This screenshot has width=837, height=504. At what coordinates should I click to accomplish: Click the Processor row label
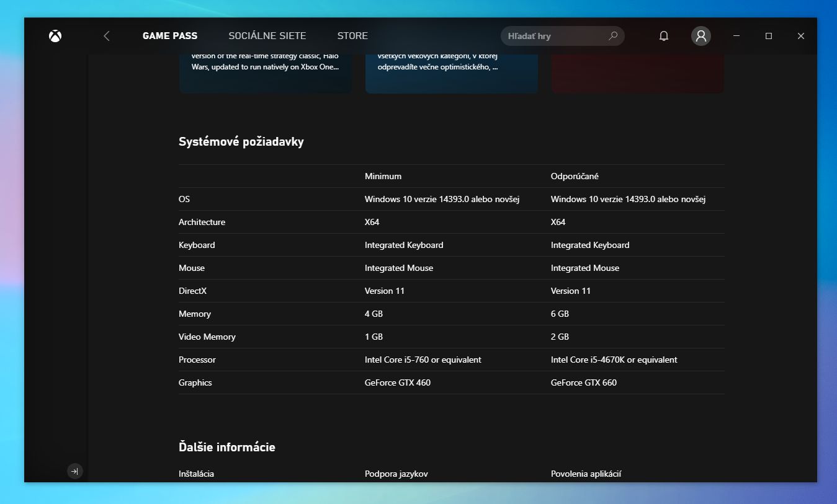197,360
